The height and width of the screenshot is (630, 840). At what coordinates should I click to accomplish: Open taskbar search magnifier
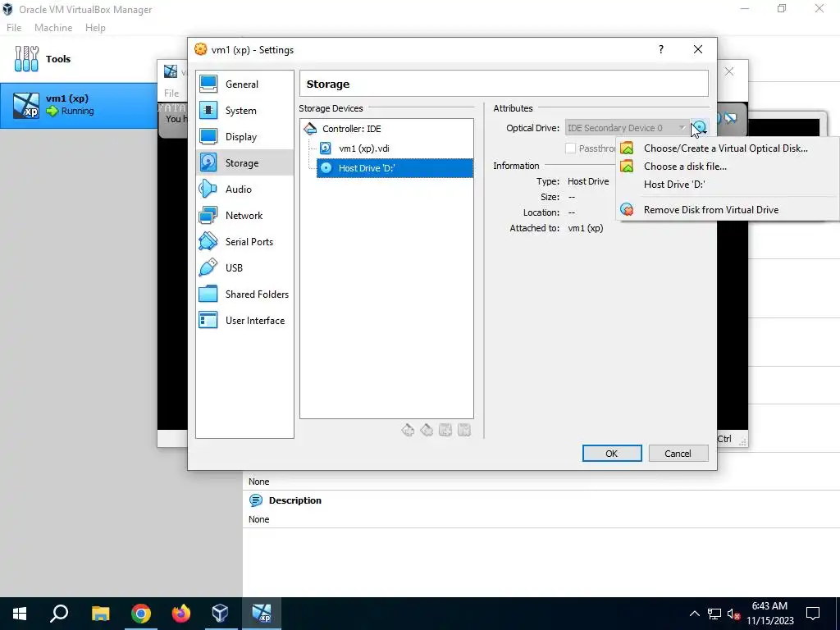point(59,614)
